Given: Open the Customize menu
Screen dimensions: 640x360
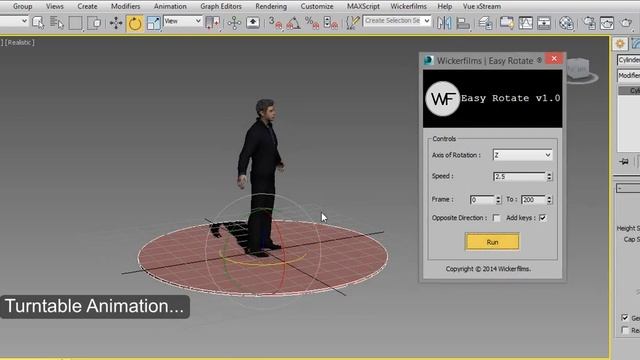Looking at the screenshot, I should 317,7.
